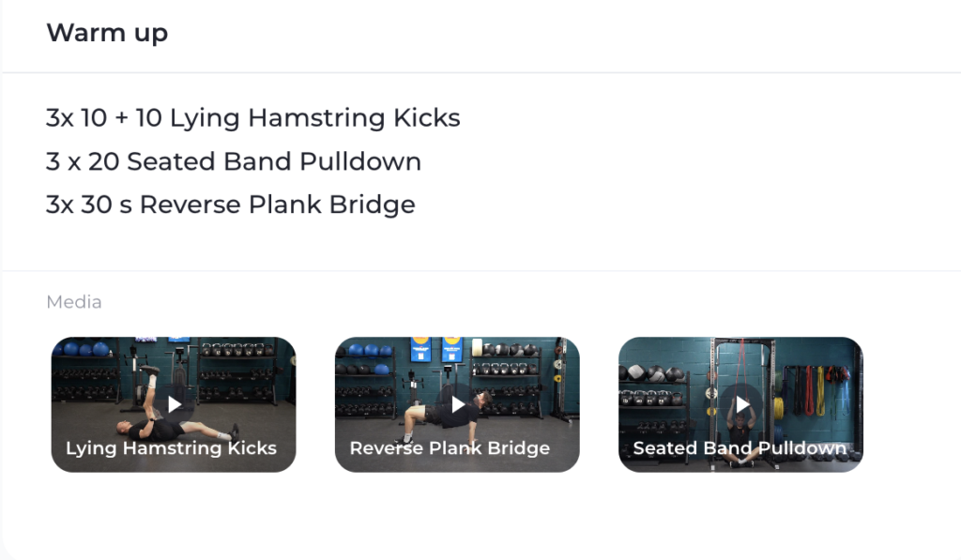Click the "Media" section label
The height and width of the screenshot is (560, 961).
[73, 302]
